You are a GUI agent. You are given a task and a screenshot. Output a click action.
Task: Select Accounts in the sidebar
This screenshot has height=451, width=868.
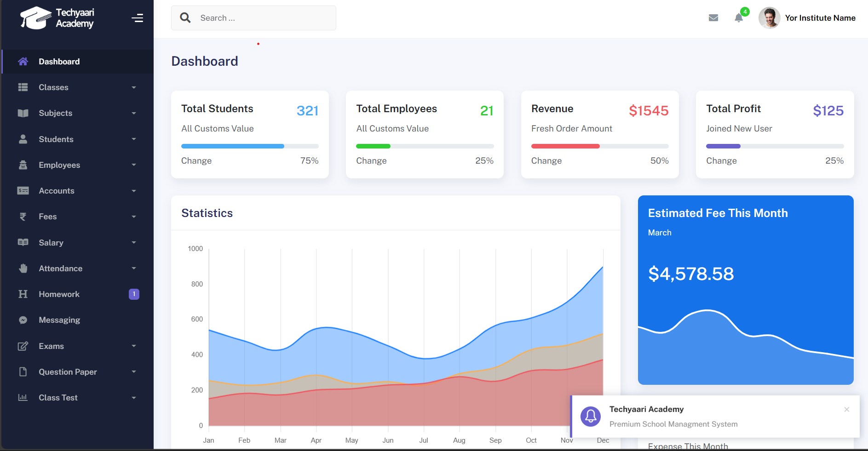[x=57, y=191]
